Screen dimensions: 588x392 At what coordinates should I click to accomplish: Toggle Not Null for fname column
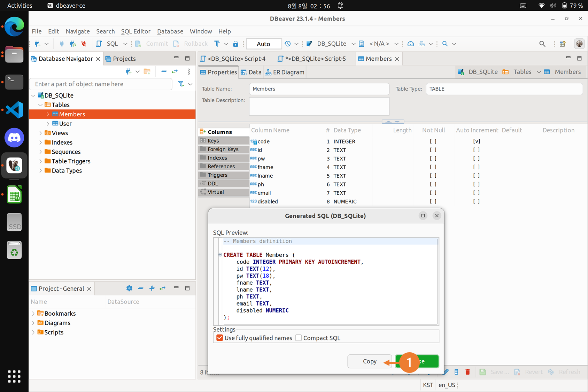[x=433, y=167]
